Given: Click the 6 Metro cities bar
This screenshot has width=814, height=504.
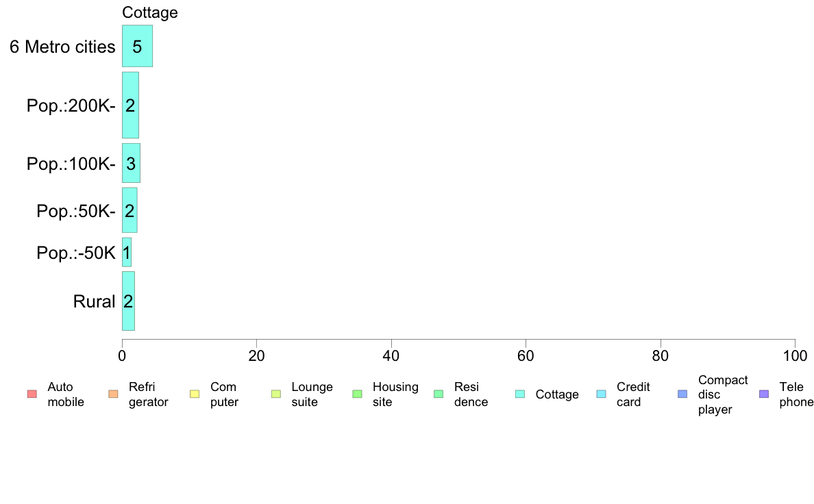Looking at the screenshot, I should tap(137, 46).
